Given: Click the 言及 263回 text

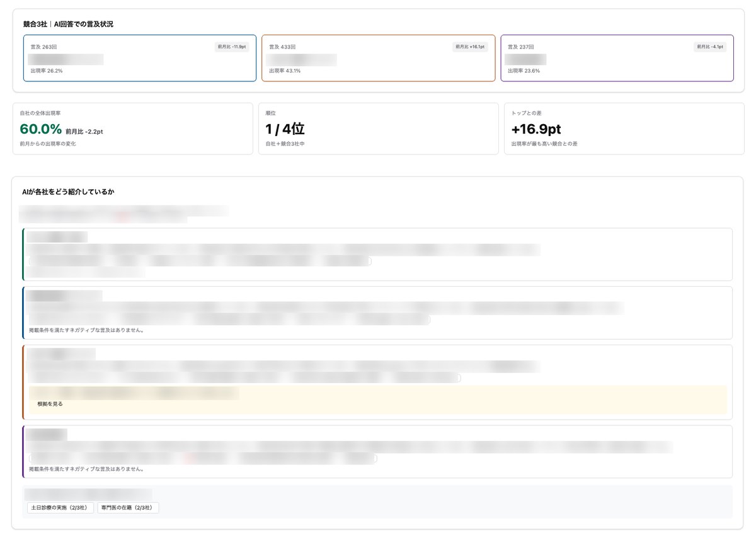Looking at the screenshot, I should [x=44, y=47].
